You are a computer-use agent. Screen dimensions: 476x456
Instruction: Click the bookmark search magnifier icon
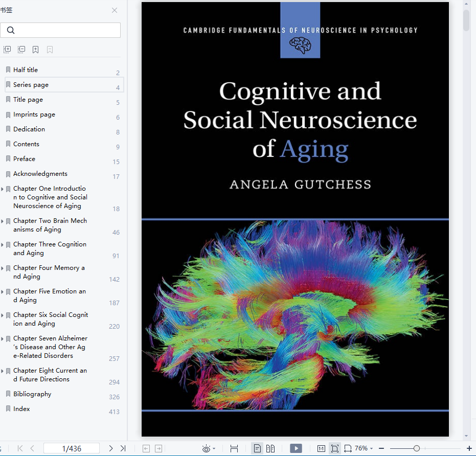[x=11, y=30]
